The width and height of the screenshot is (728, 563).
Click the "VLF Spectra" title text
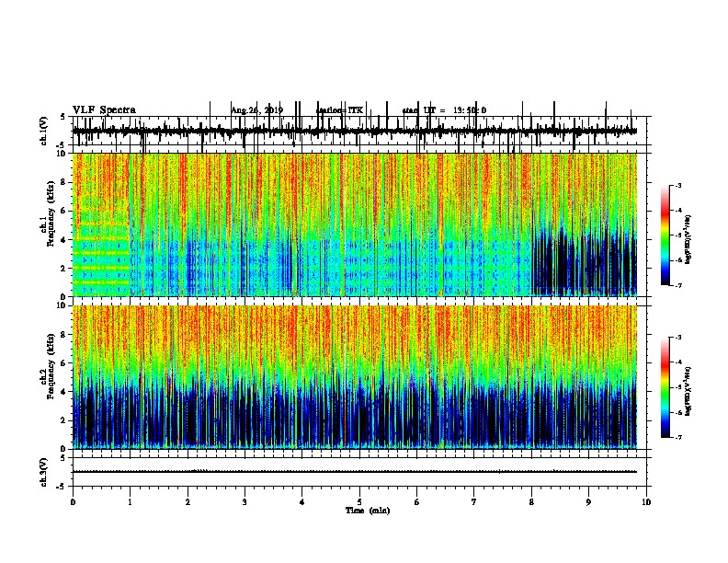[104, 110]
